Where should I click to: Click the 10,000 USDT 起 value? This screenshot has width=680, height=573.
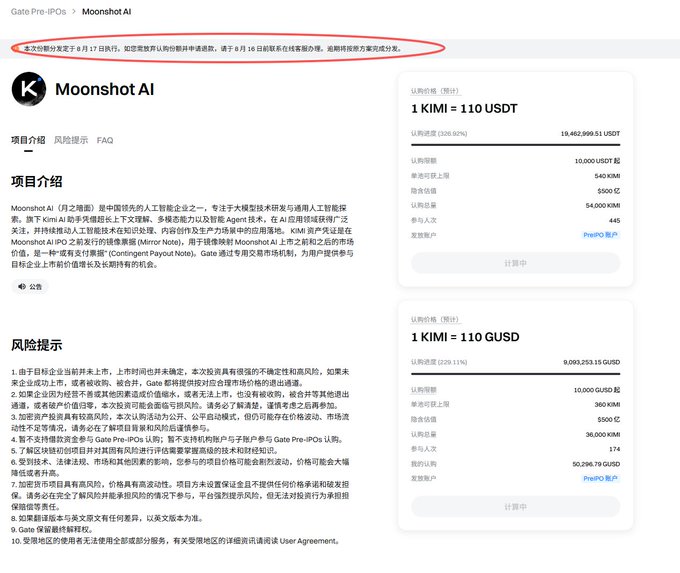pos(597,161)
